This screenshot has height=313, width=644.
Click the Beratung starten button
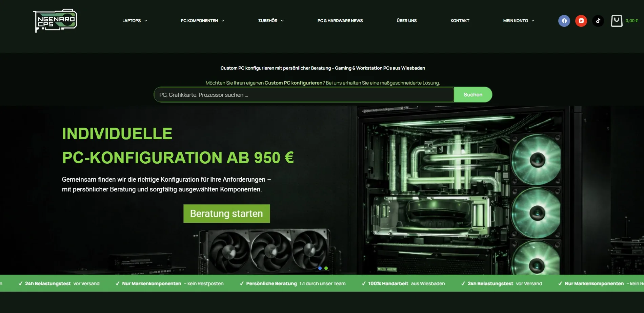[x=226, y=214]
